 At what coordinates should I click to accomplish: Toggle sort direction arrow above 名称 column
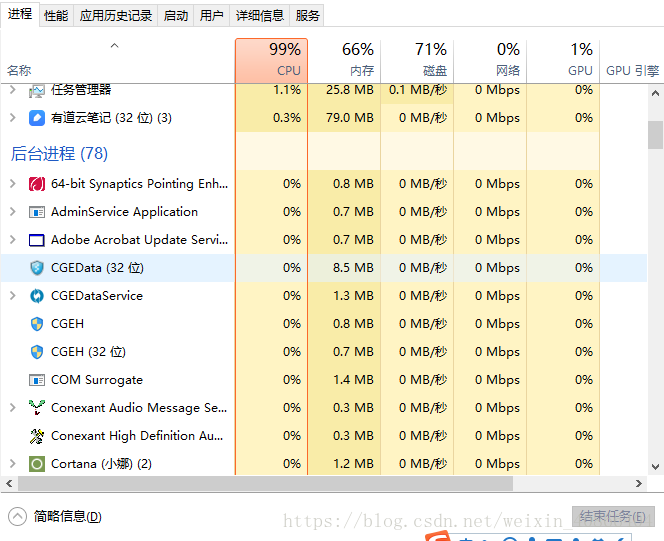click(x=114, y=45)
